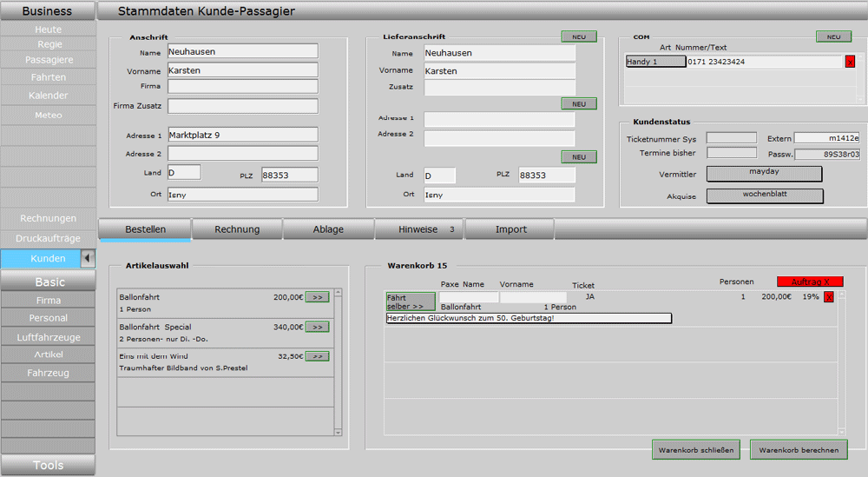
Task: Remove Ballonfahrt item from Warenkorb
Action: click(829, 297)
